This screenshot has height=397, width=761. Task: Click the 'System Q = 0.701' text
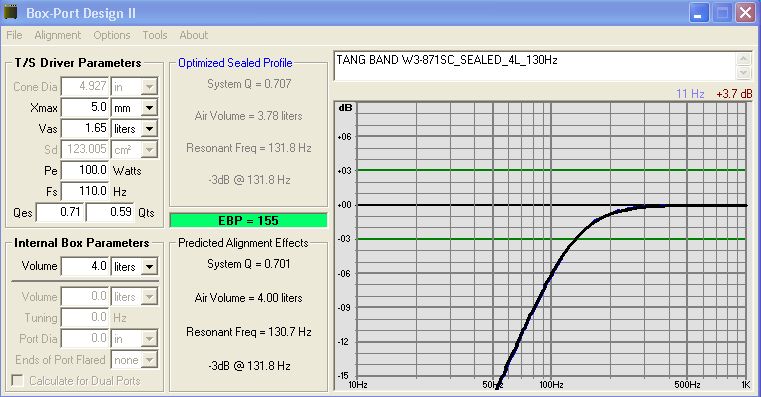248,264
